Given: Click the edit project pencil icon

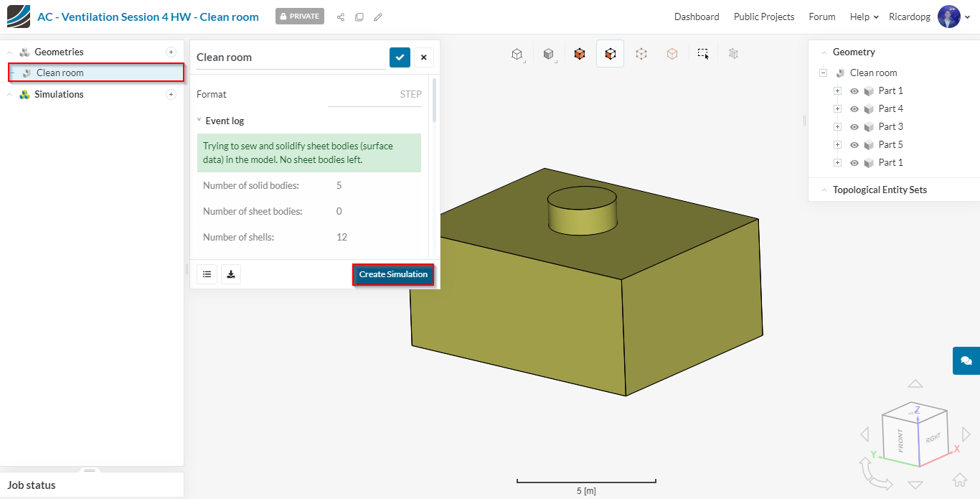Looking at the screenshot, I should (x=378, y=17).
